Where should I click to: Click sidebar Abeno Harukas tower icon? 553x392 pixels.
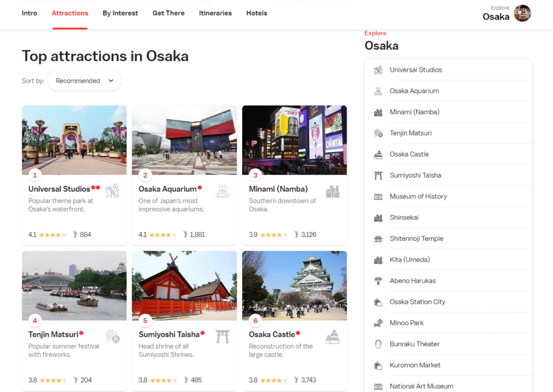[x=378, y=281]
